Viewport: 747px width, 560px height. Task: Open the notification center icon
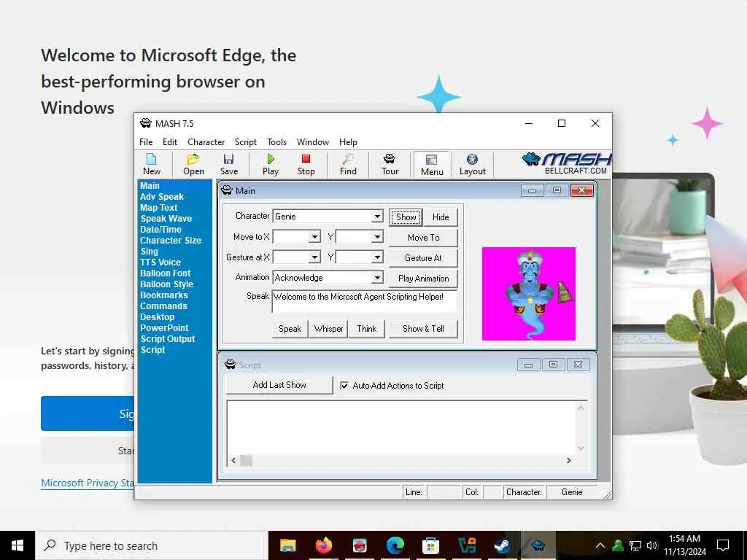[x=723, y=545]
